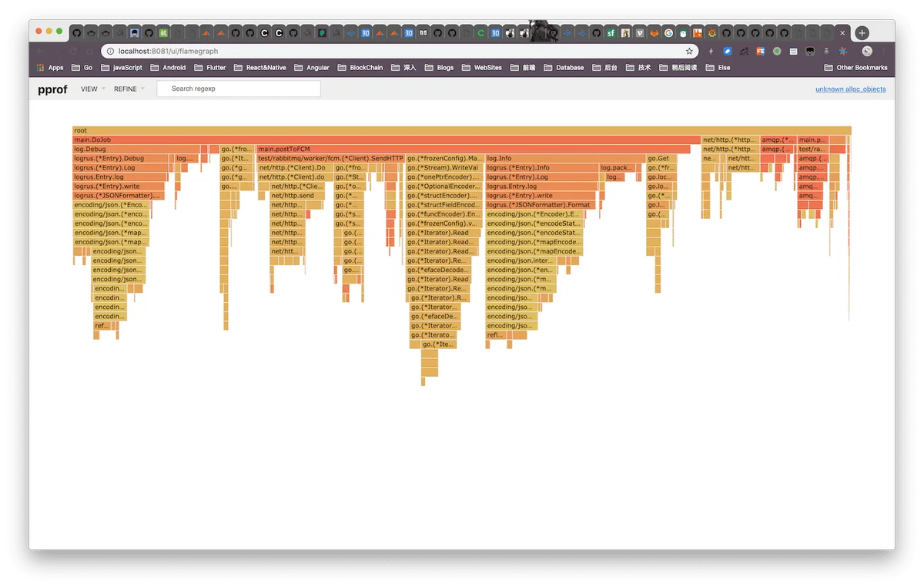This screenshot has height=588, width=924.
Task: Open the REFINE dropdown menu
Action: [x=129, y=89]
